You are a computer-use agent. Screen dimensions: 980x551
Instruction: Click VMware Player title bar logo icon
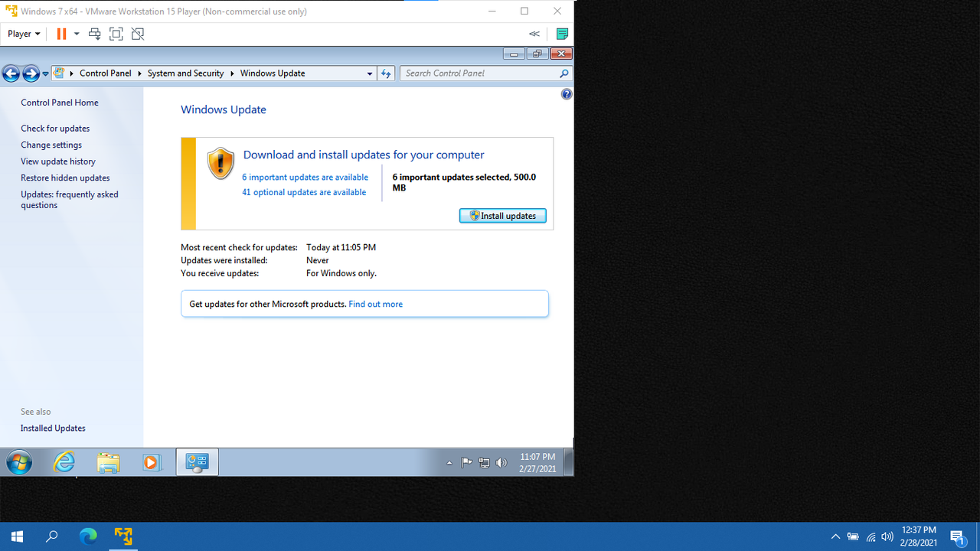coord(11,11)
